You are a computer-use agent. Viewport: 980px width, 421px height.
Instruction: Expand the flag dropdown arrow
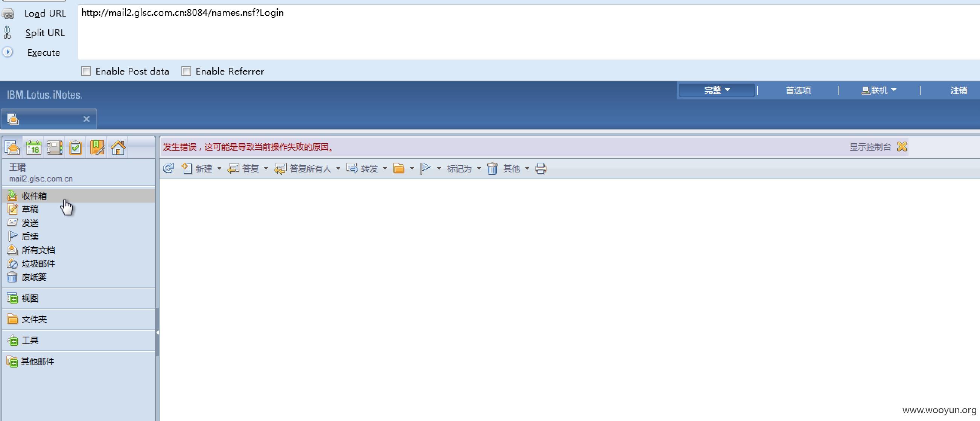[439, 169]
